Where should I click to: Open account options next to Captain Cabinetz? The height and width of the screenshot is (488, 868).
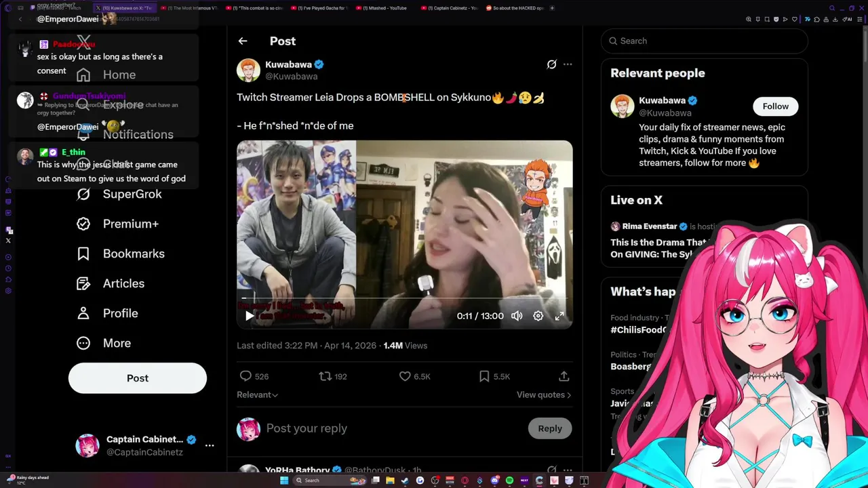click(x=210, y=445)
